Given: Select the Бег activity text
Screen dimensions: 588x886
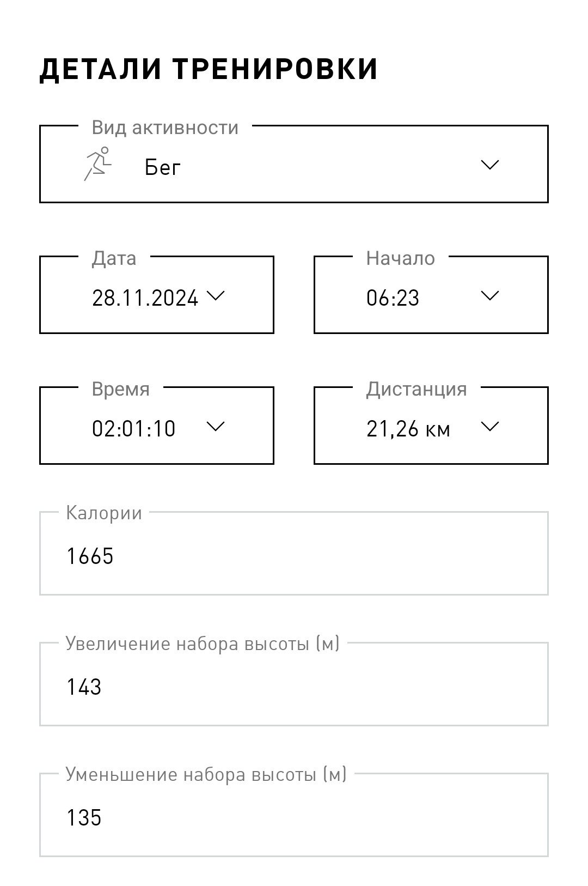Looking at the screenshot, I should point(162,168).
